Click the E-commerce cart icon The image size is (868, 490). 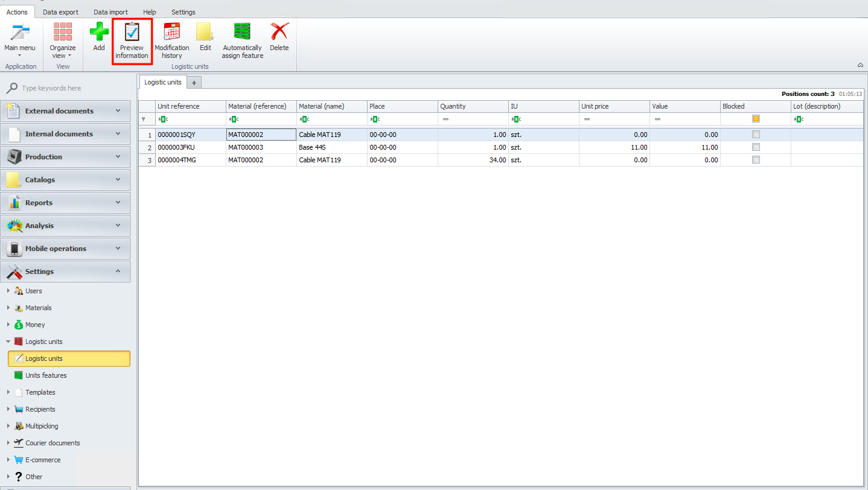[19, 460]
